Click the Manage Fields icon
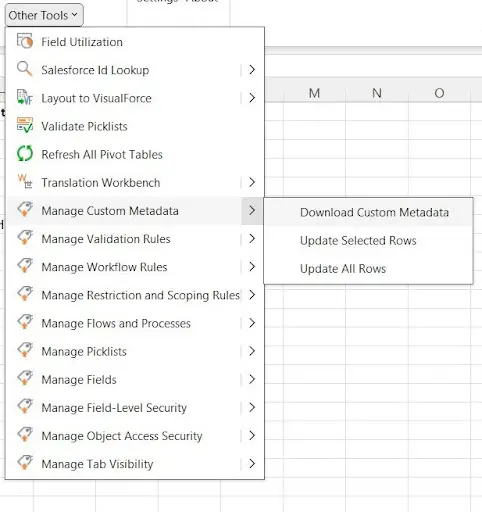Image resolution: width=482 pixels, height=512 pixels. [x=25, y=379]
